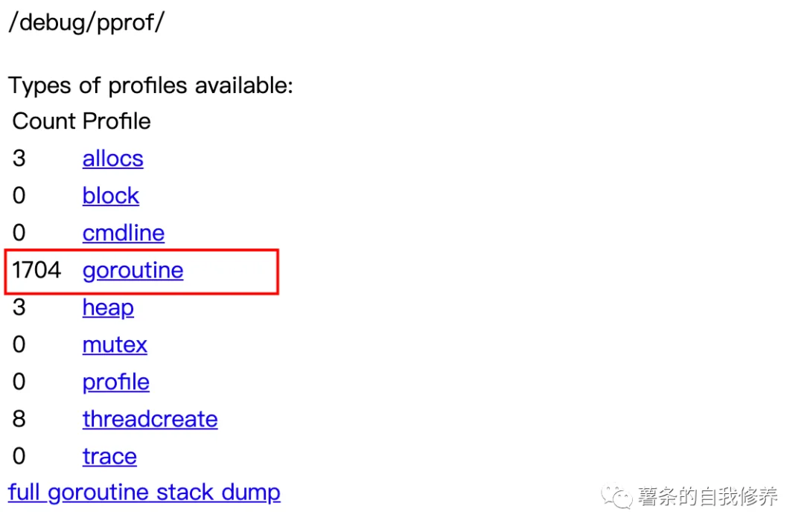Click the heap count of 3
804x532 pixels.
(19, 307)
